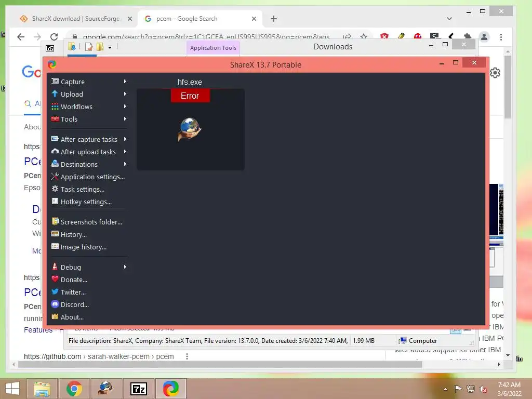Show hidden system tray icons
The width and height of the screenshot is (532, 399).
[445, 389]
